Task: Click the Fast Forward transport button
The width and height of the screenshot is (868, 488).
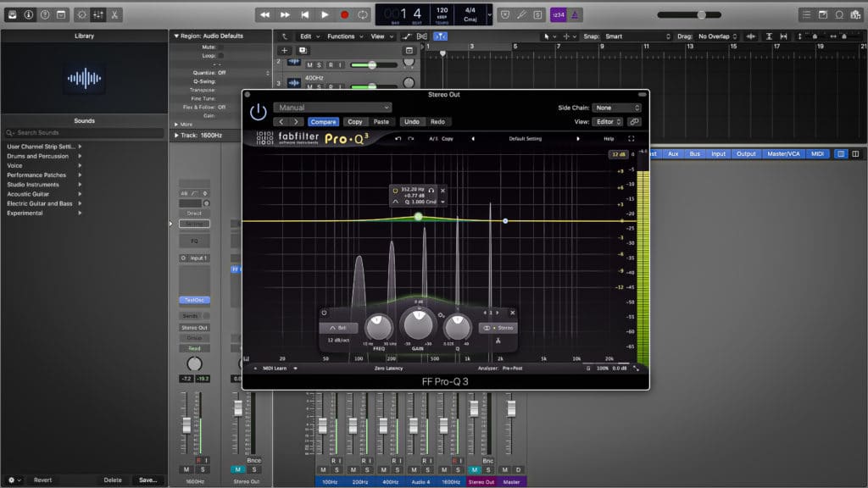Action: pos(285,15)
